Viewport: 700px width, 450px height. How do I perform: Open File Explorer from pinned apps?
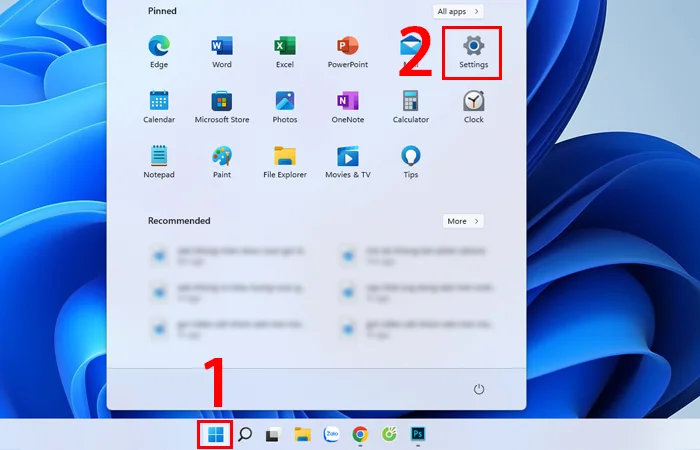tap(285, 157)
